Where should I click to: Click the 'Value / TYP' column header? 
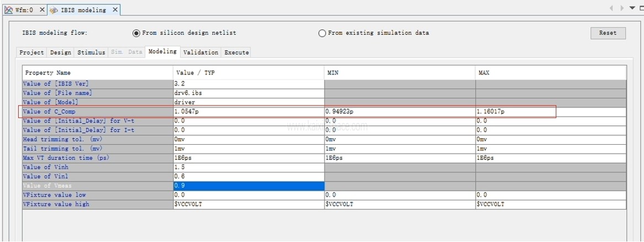pyautogui.click(x=248, y=73)
